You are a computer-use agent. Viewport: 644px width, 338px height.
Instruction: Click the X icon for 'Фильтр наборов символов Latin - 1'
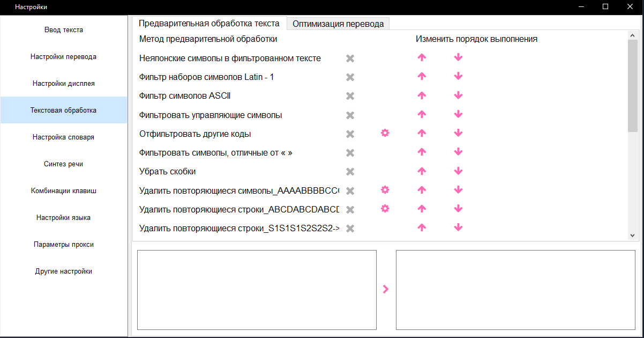coord(350,77)
